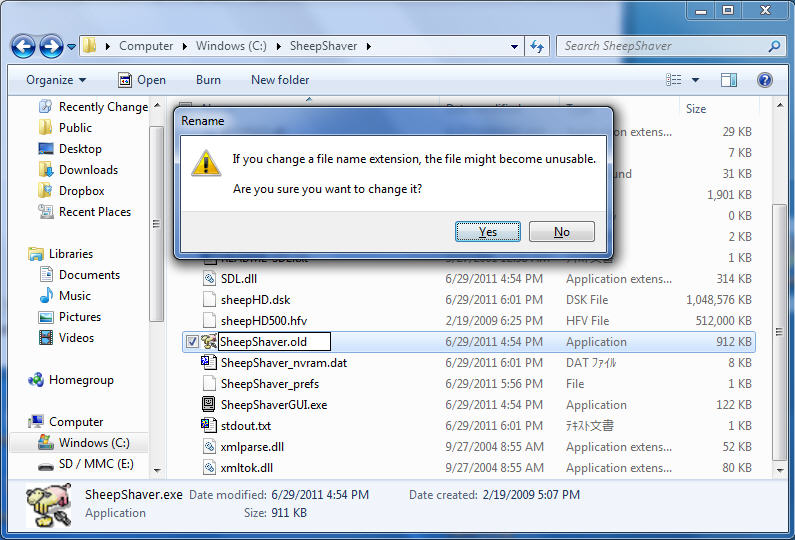Click the folder icon in address bar
Viewport: 795px width, 540px height.
(x=89, y=46)
